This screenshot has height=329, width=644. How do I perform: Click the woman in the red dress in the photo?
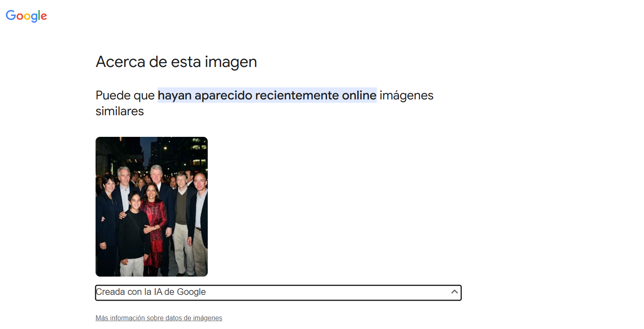154,220
